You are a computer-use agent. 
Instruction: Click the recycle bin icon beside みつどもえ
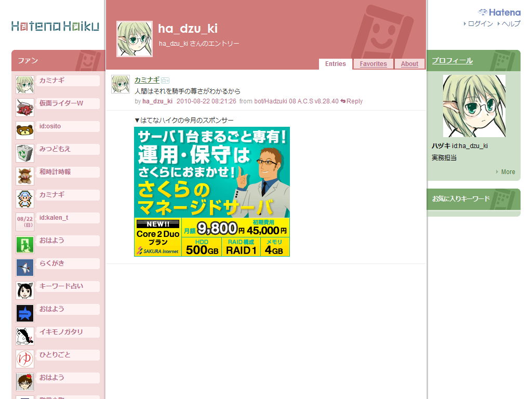point(25,153)
